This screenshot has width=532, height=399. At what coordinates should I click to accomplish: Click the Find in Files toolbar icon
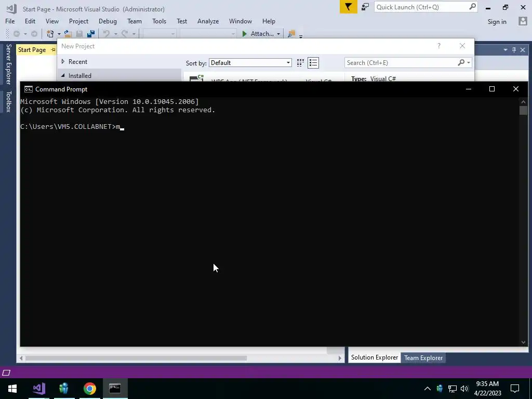(291, 34)
